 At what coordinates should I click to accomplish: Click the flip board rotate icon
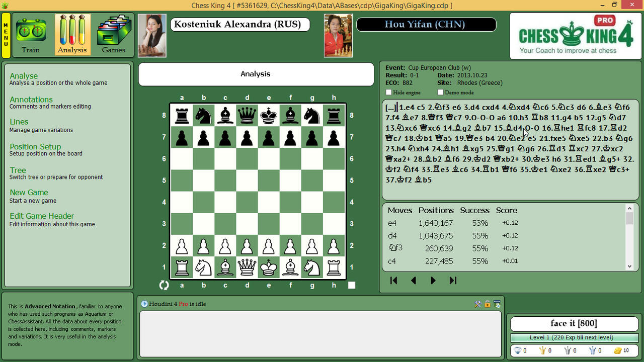(x=164, y=286)
